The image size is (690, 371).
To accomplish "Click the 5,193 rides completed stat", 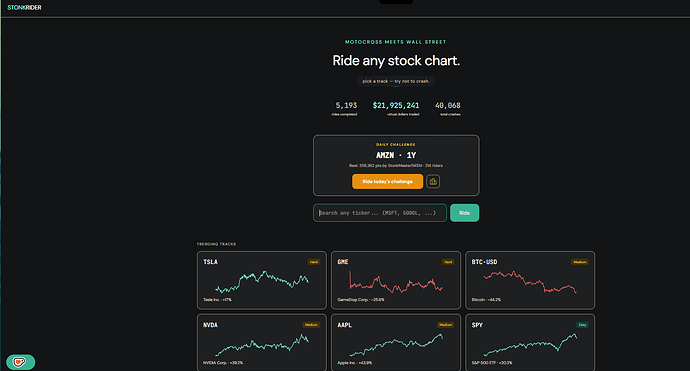I will click(345, 108).
